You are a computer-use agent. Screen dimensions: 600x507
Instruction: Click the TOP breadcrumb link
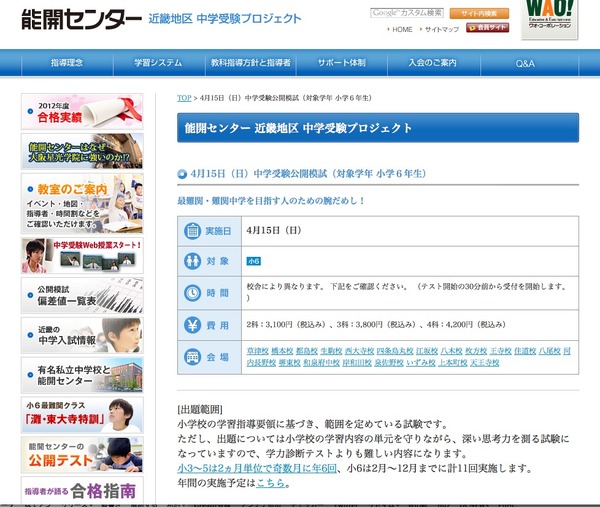[184, 99]
